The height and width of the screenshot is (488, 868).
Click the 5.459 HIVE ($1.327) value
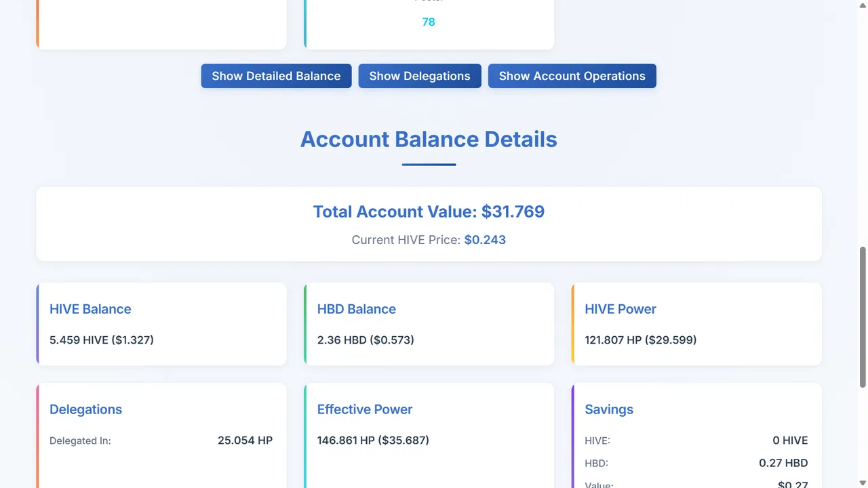pos(102,340)
